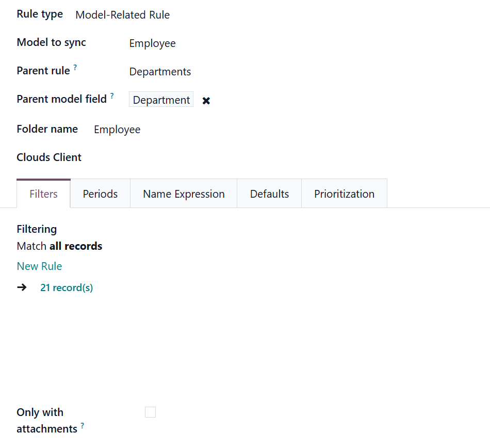The width and height of the screenshot is (490, 448).
Task: Switch to the Periods tab
Action: (100, 194)
